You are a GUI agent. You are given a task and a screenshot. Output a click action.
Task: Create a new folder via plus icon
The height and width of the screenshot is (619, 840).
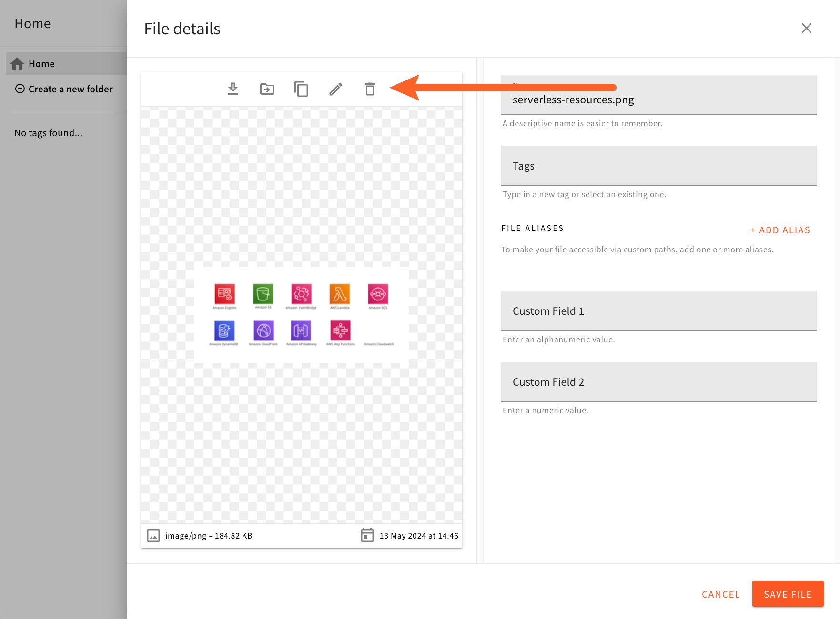point(20,89)
